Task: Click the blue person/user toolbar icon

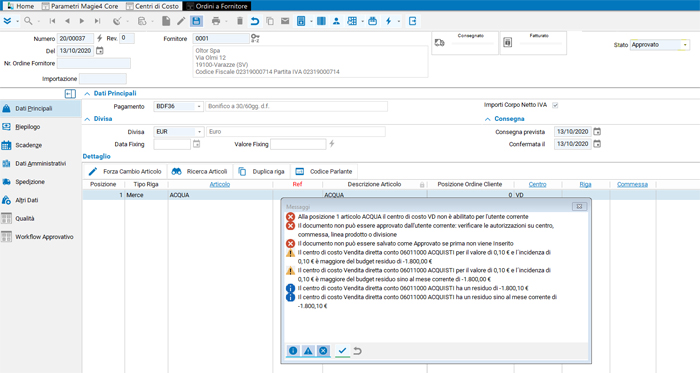Action: (336, 21)
